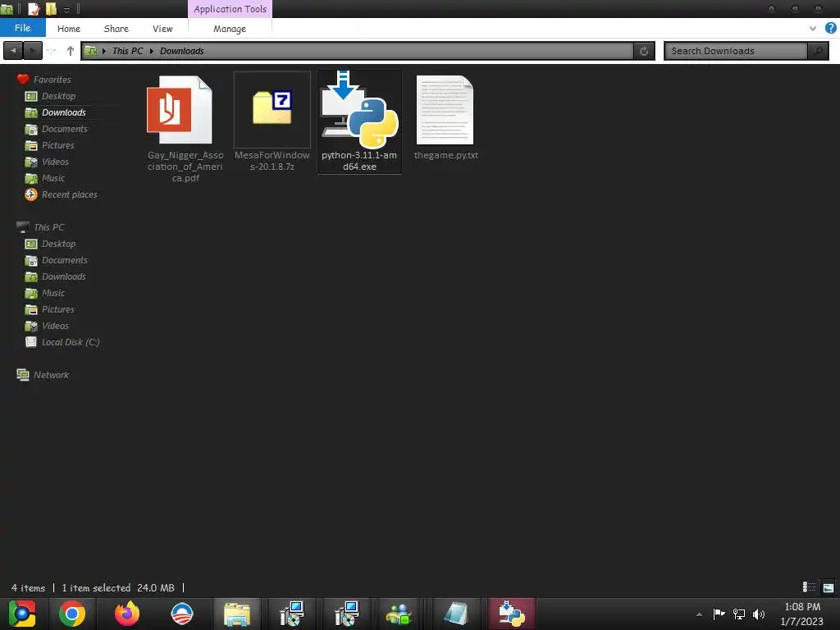Image resolution: width=840 pixels, height=630 pixels.
Task: Click This PC in the address bar
Action: click(x=127, y=51)
